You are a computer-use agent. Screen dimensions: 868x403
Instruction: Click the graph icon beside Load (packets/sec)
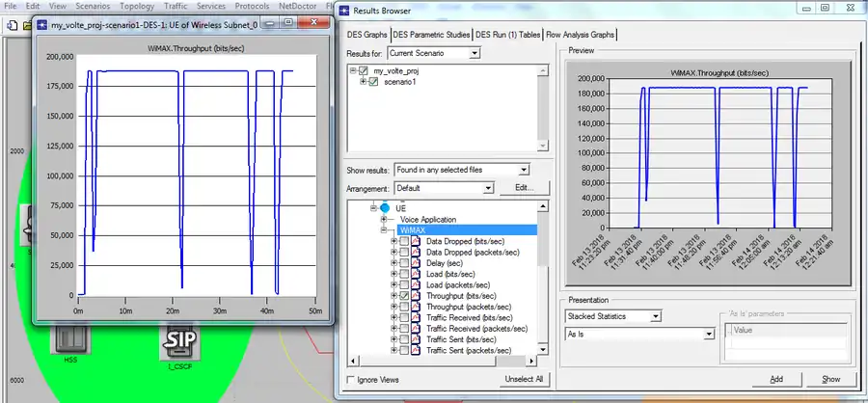[416, 285]
